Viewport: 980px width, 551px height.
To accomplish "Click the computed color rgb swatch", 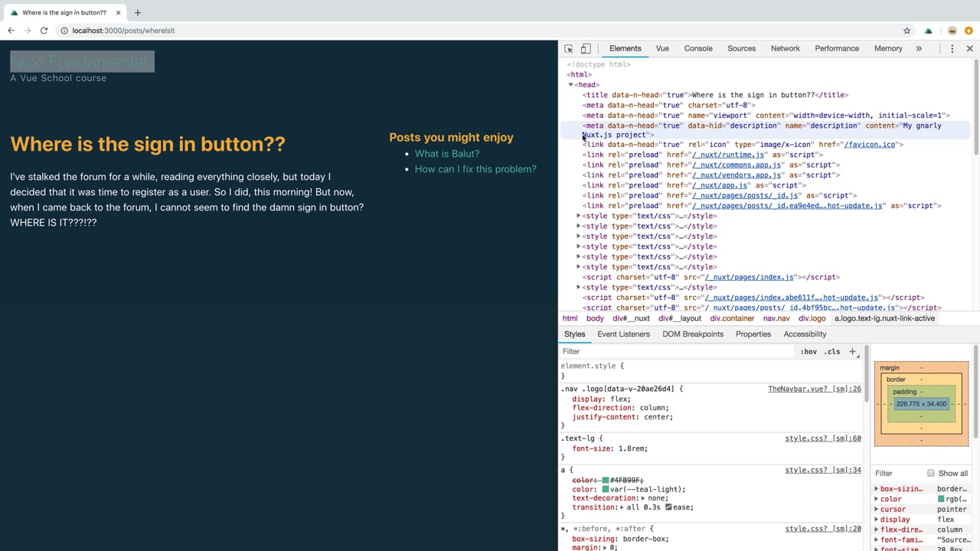I will tap(941, 499).
